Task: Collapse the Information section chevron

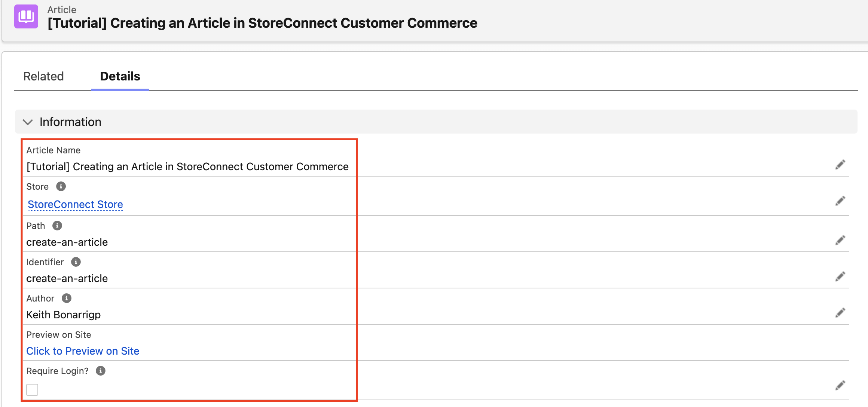Action: 28,122
